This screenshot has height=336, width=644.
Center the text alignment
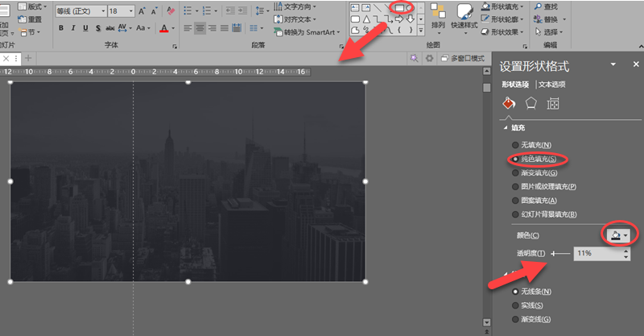pyautogui.click(x=200, y=28)
